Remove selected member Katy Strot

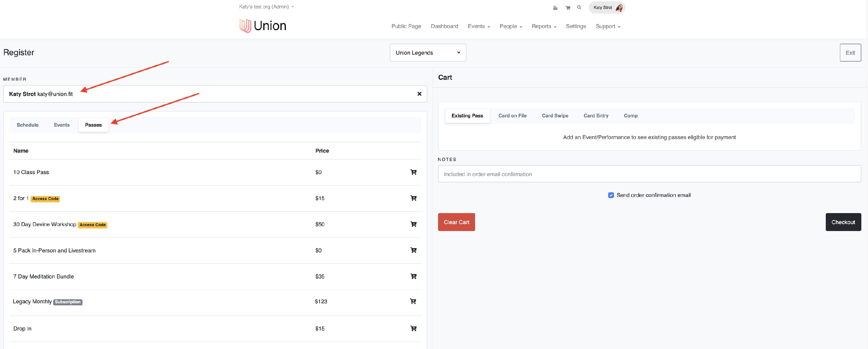click(x=419, y=94)
